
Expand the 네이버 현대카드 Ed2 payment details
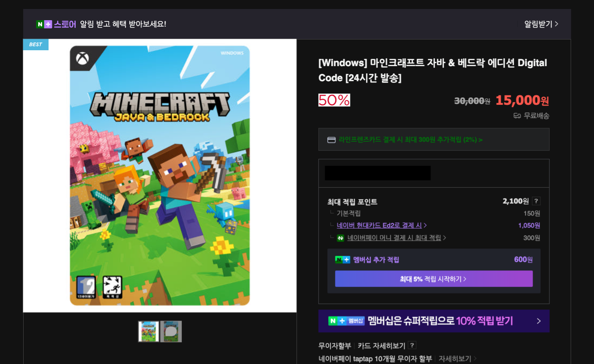click(381, 225)
